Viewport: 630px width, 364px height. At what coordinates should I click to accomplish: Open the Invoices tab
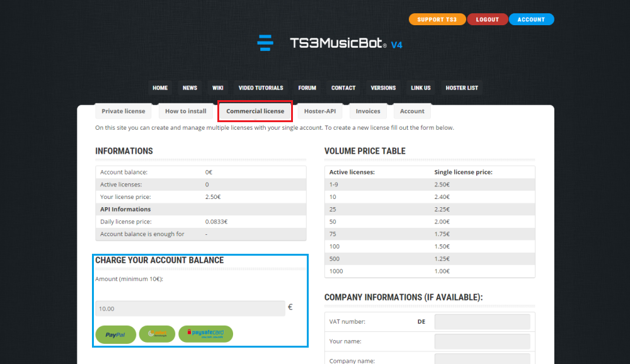(368, 111)
